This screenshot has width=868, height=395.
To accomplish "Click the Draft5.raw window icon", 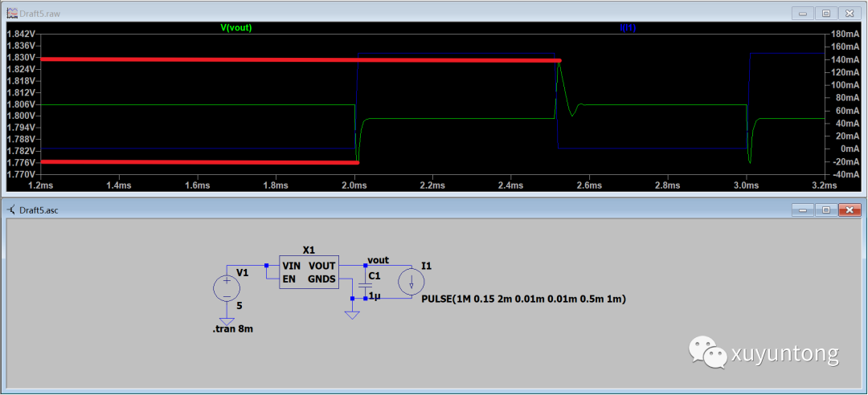I will click(x=10, y=12).
